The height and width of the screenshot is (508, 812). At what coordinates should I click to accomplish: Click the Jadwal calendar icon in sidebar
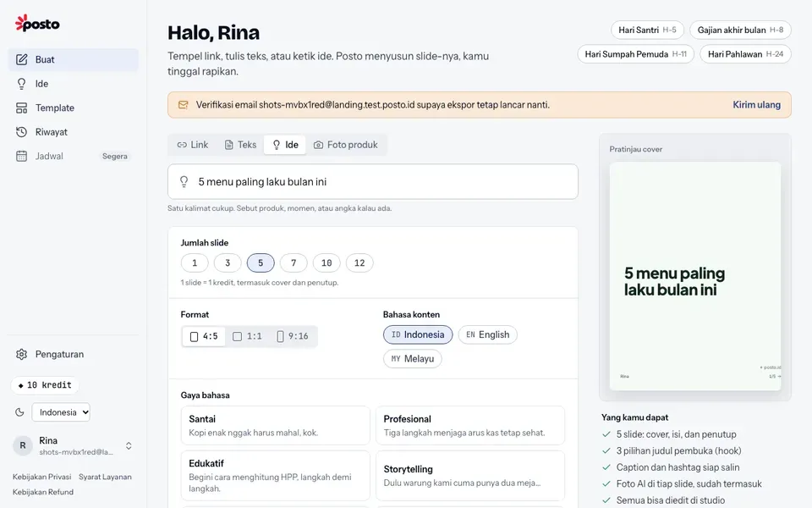point(21,156)
